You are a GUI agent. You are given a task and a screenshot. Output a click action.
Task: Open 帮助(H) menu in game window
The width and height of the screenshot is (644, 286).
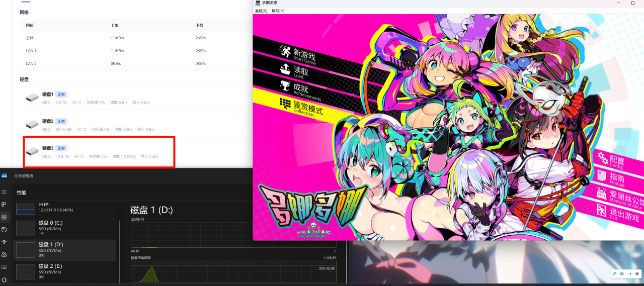(x=278, y=11)
